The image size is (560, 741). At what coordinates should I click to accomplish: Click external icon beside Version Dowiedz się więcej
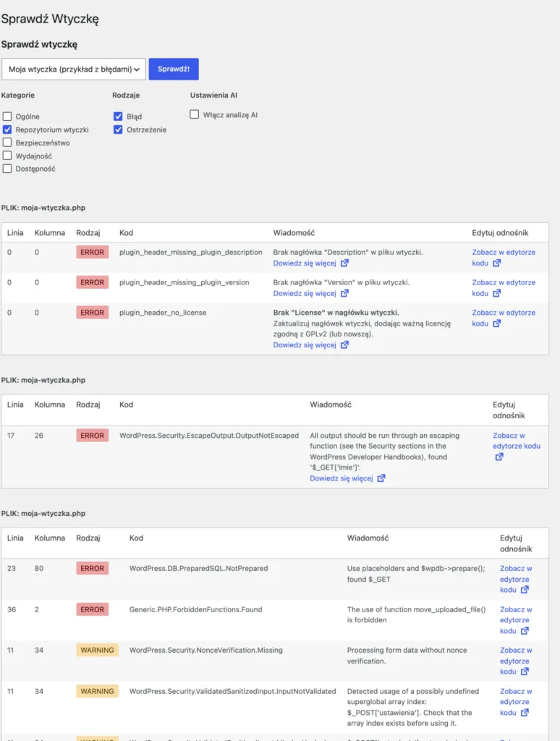point(344,294)
